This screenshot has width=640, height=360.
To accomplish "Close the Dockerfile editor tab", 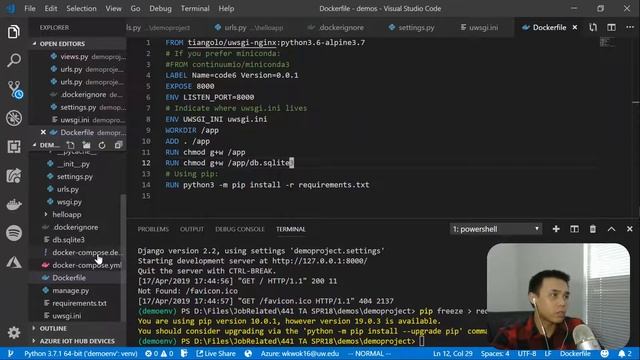I will coord(575,27).
